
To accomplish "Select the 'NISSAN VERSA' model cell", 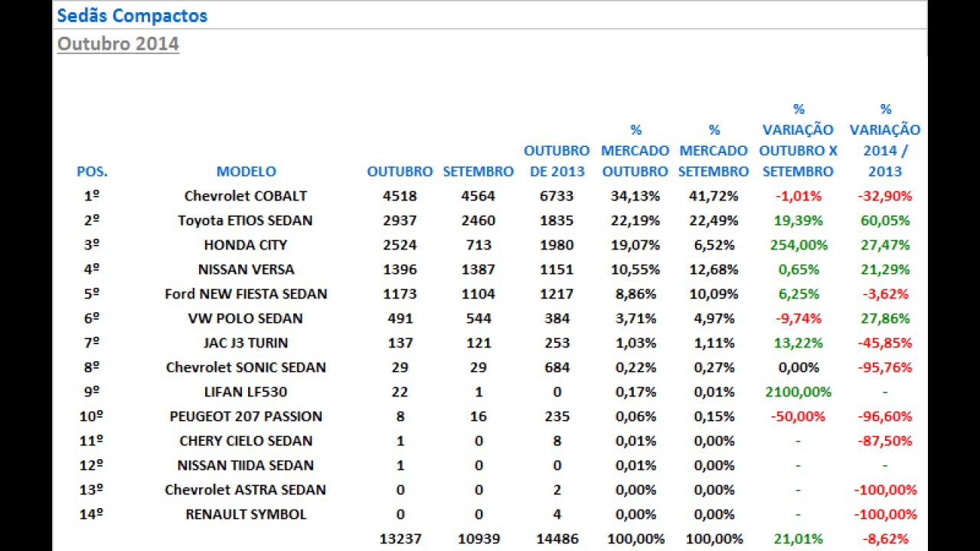I will coord(246,269).
